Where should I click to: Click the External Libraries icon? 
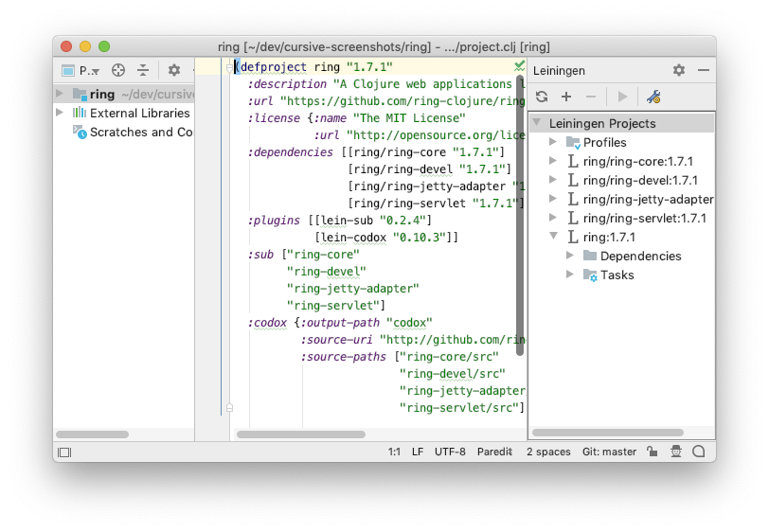click(80, 113)
